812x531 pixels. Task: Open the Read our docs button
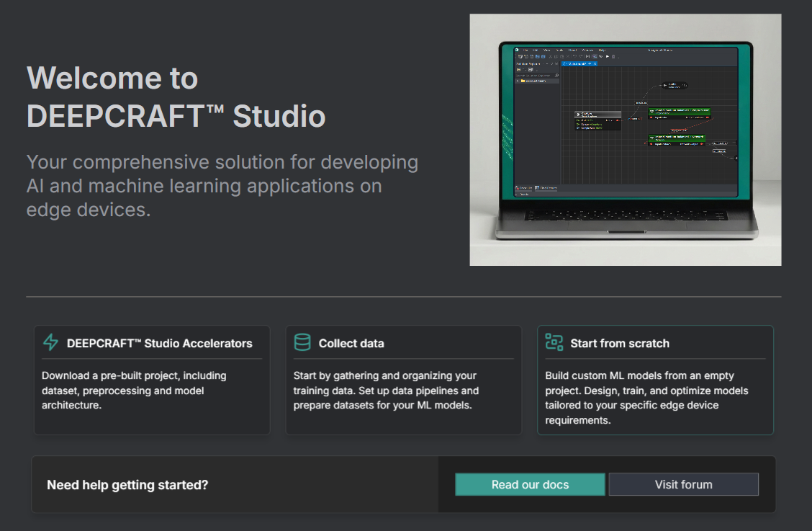[x=530, y=485]
